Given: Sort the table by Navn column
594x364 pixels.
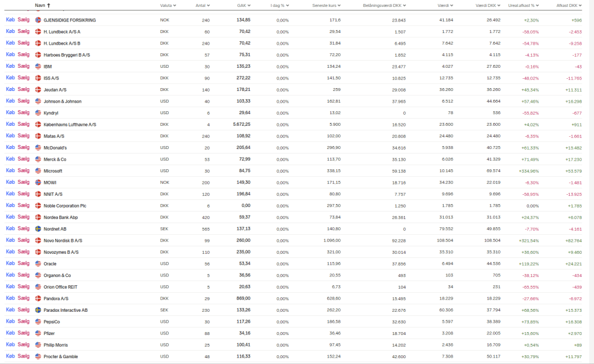Looking at the screenshot, I should point(42,5).
